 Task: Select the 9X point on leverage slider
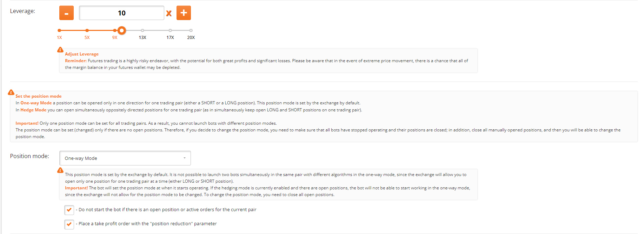click(115, 31)
